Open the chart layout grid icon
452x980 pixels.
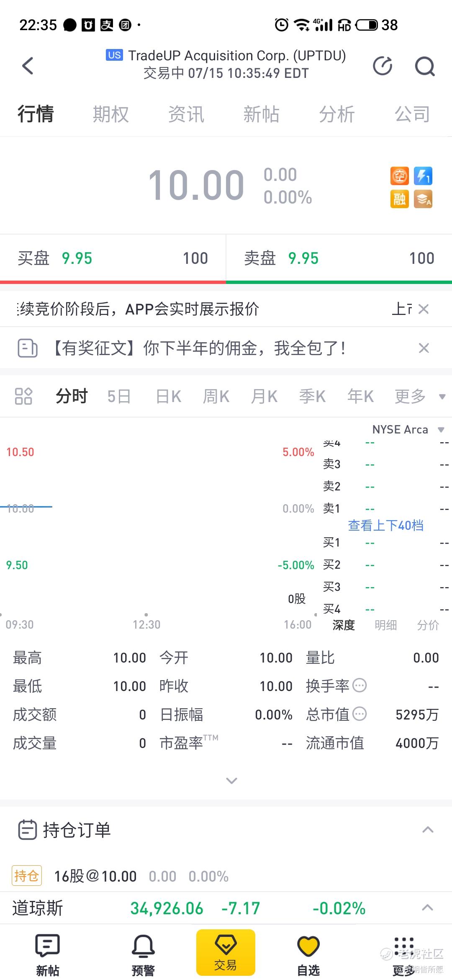(23, 396)
